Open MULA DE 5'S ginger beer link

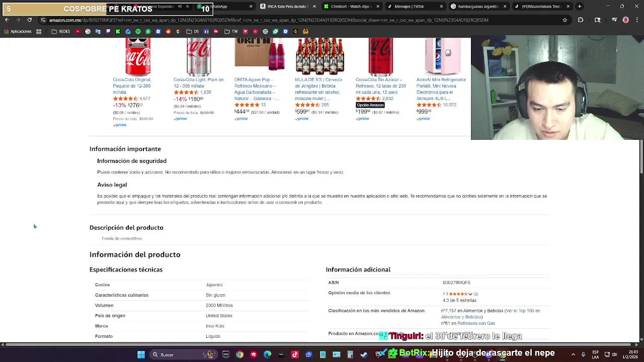coord(318,89)
